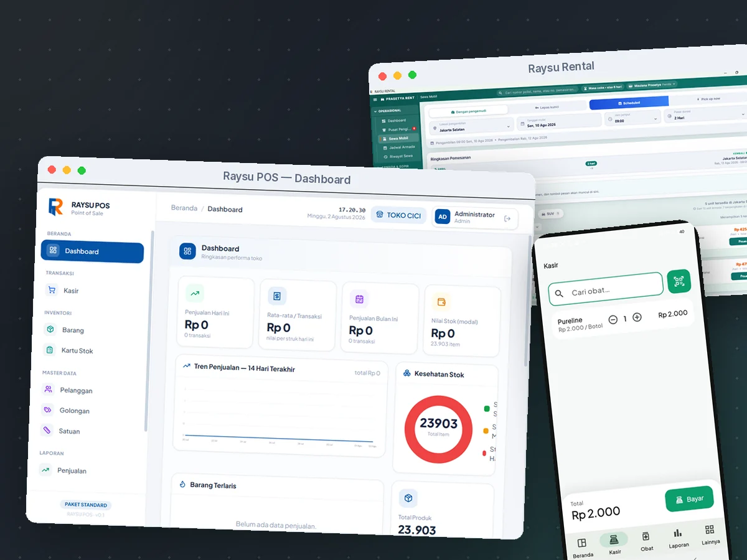
Task: Click the Beranda breadcrumb link
Action: [x=184, y=208]
